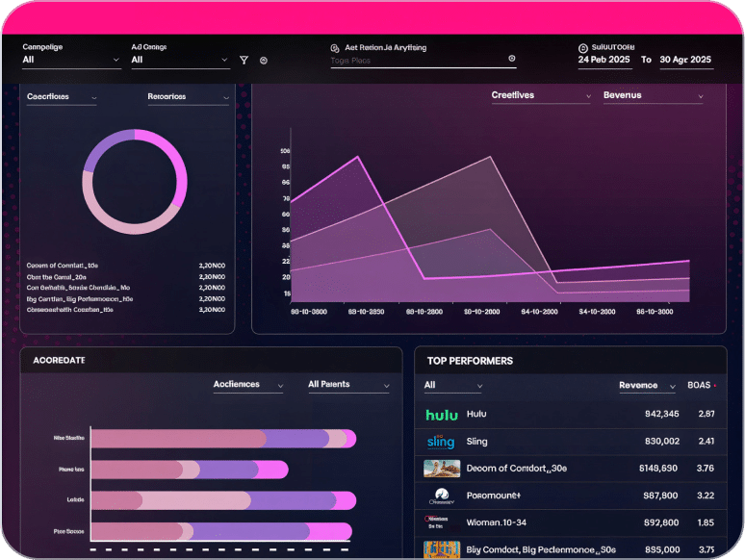Click the circular reset icon beside filter

264,61
